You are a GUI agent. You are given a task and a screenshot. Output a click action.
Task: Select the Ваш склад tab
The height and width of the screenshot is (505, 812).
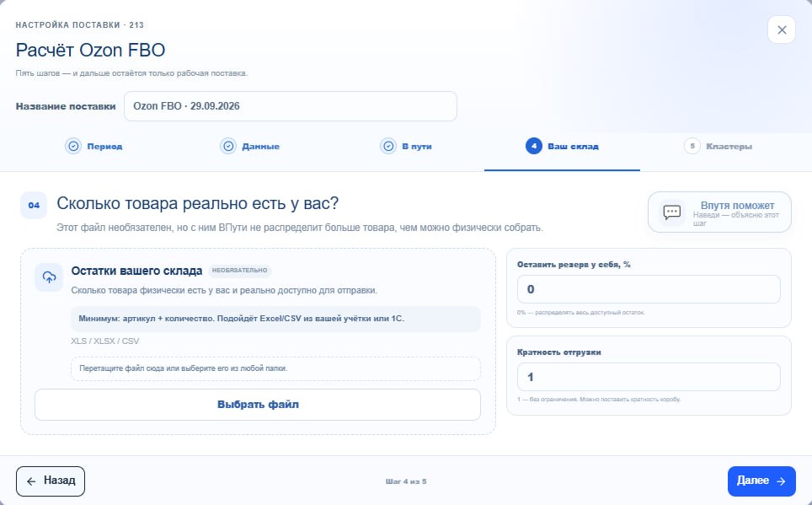pos(562,147)
